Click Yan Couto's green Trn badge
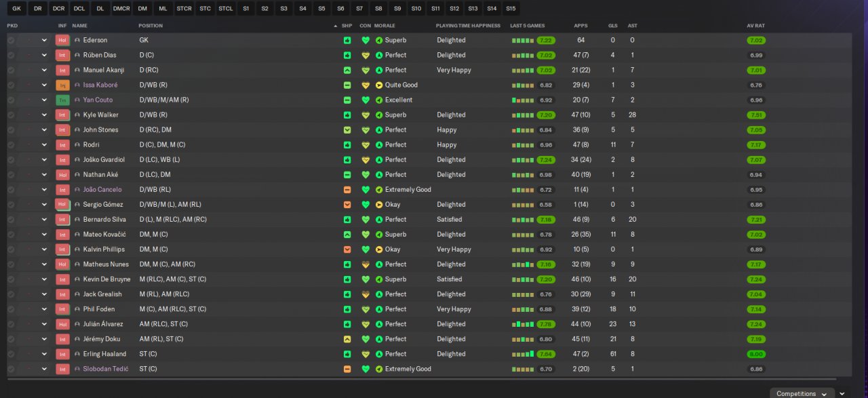868x398 pixels. coord(62,100)
